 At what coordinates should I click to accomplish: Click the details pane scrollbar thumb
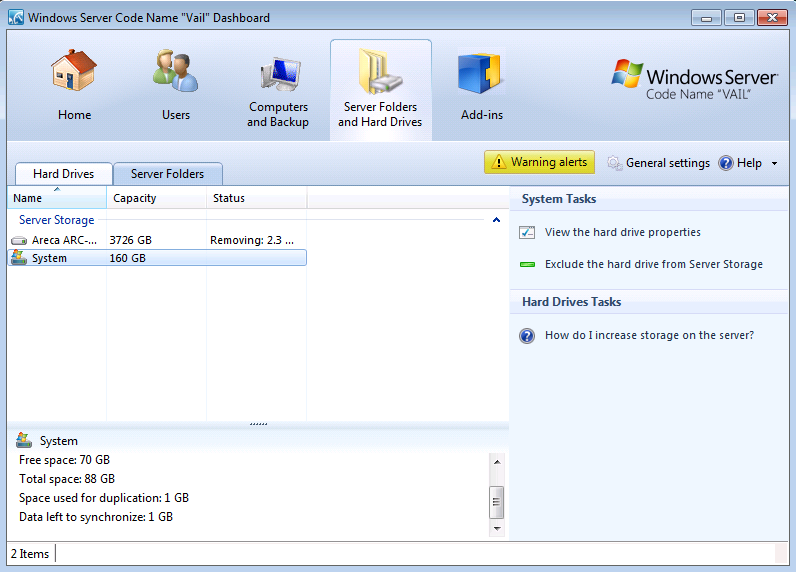pyautogui.click(x=496, y=502)
